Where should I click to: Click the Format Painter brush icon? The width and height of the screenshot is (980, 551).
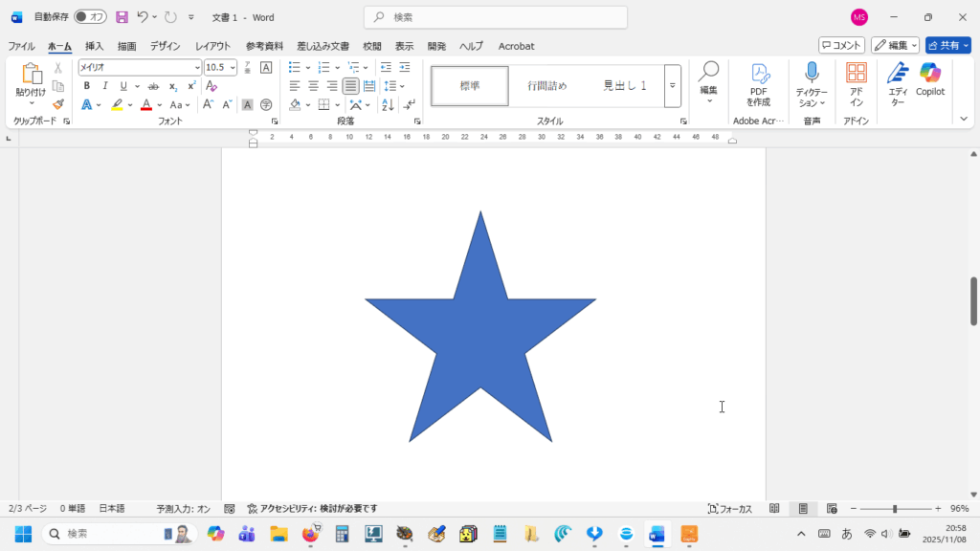58,104
